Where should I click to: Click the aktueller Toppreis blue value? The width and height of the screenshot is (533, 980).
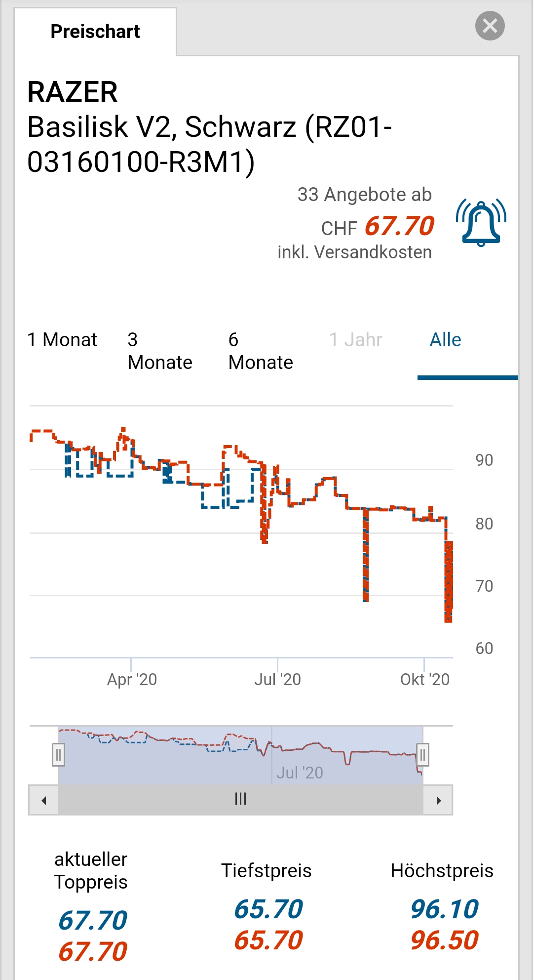(x=93, y=920)
